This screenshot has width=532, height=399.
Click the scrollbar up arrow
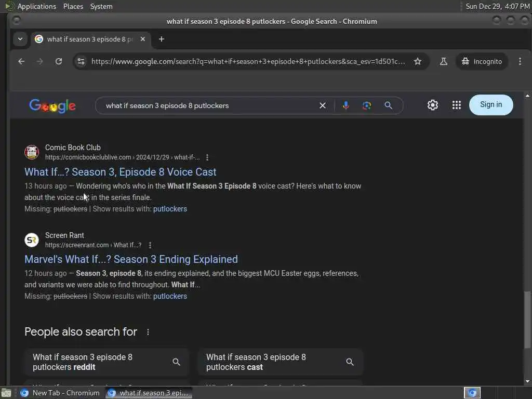527,96
